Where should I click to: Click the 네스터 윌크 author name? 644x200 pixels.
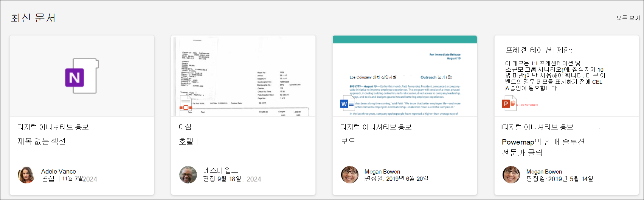click(221, 171)
